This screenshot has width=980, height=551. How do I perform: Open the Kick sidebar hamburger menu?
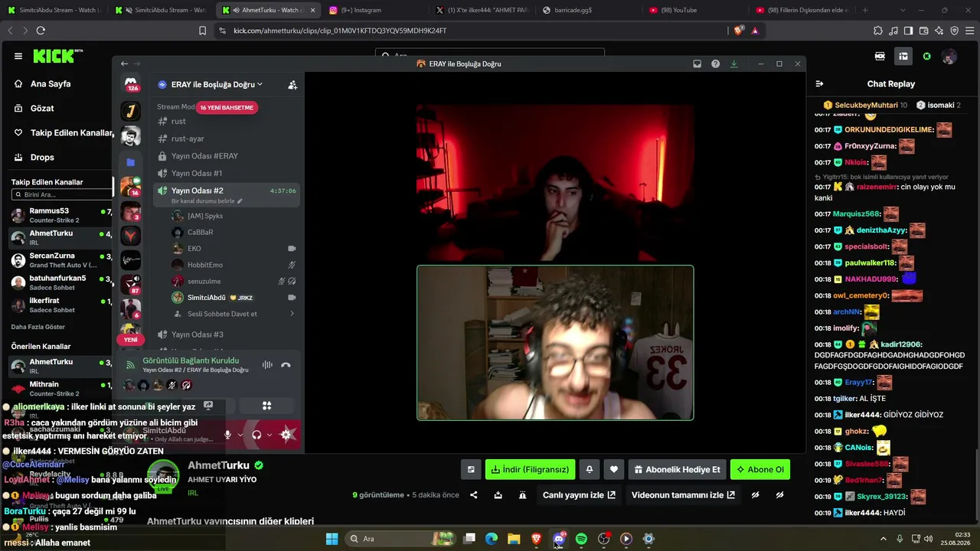tap(18, 56)
